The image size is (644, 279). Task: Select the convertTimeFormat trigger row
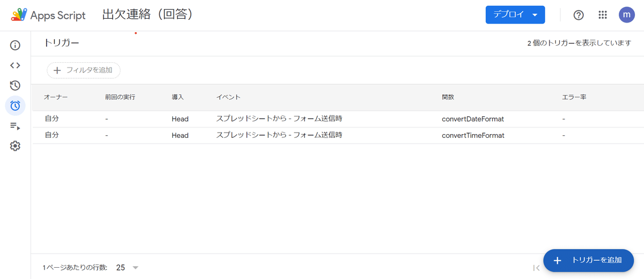coord(337,135)
